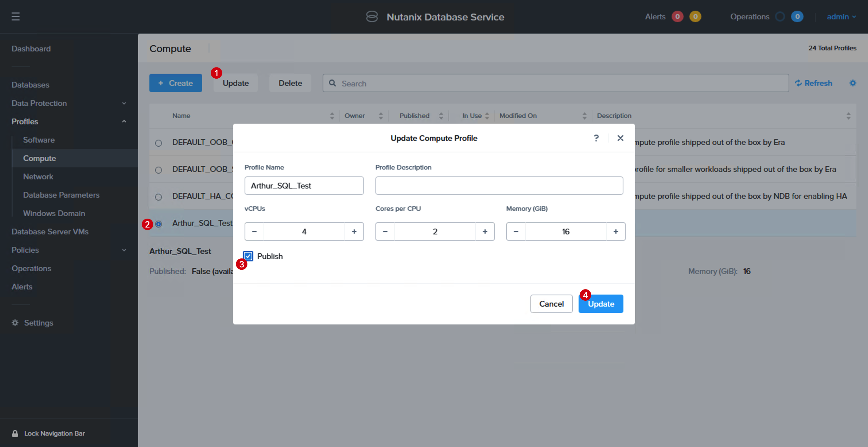The width and height of the screenshot is (868, 447).
Task: Open Compute profiles in the sidebar
Action: coord(39,158)
